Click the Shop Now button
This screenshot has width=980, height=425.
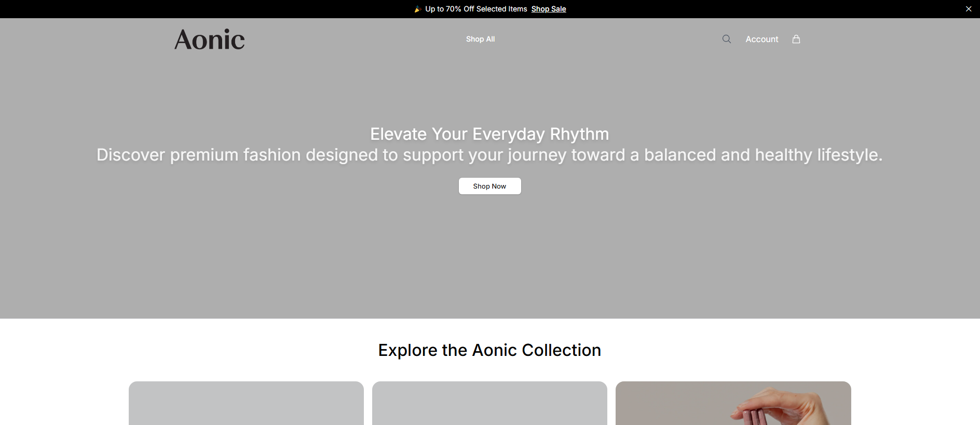click(490, 186)
